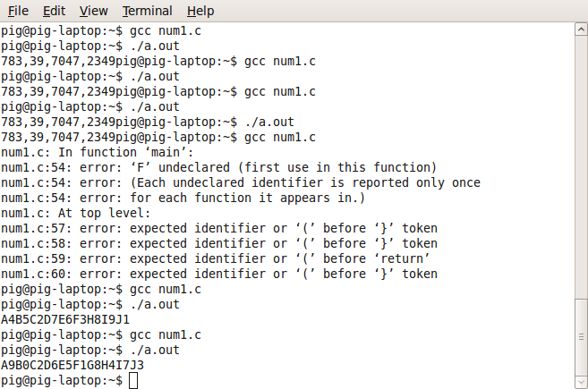This screenshot has width=588, height=389.
Task: Open the Terminal menu
Action: coord(147,11)
